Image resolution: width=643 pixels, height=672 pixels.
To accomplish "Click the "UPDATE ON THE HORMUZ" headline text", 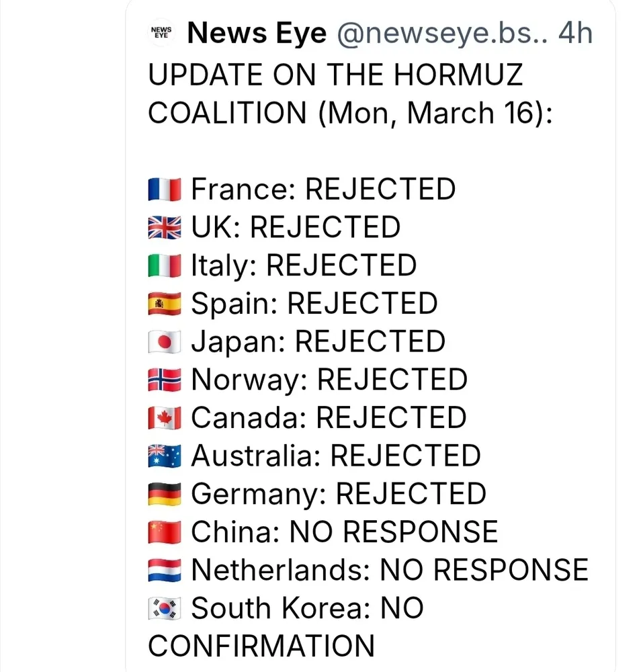I will 335,75.
